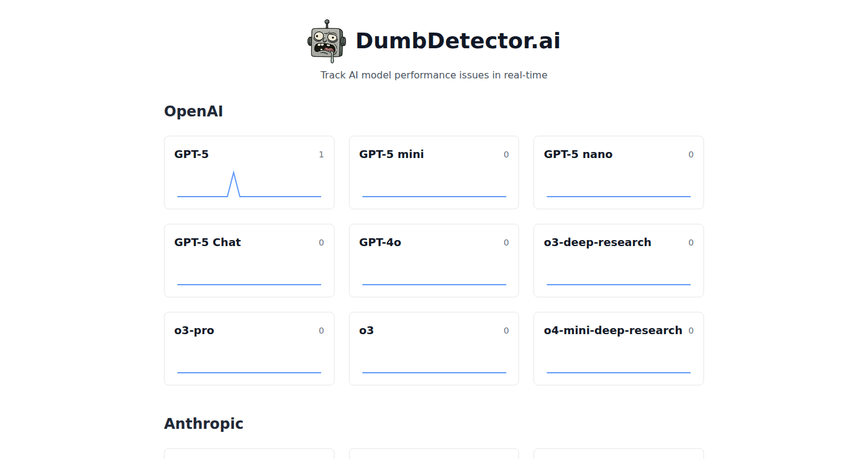Open the GPT-5 model card
868x459 pixels.
tap(249, 173)
